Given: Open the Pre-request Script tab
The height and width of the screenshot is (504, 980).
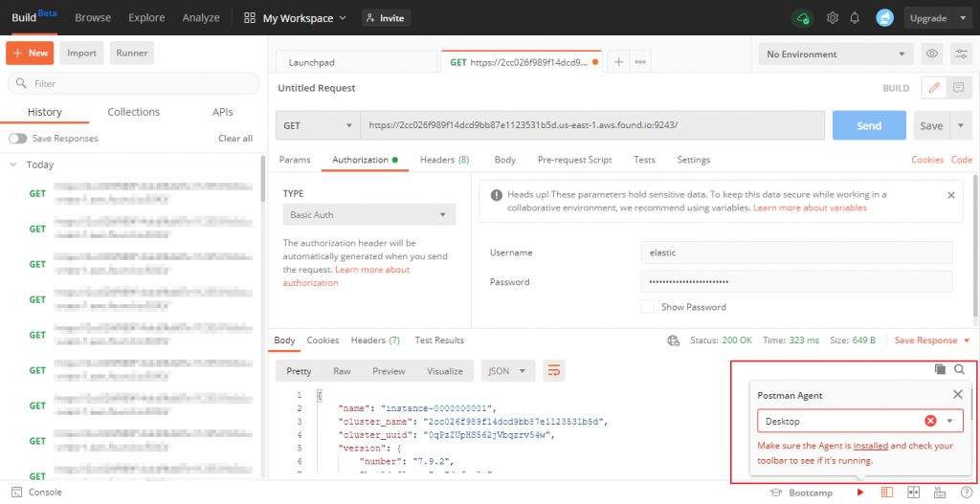Looking at the screenshot, I should (x=575, y=160).
